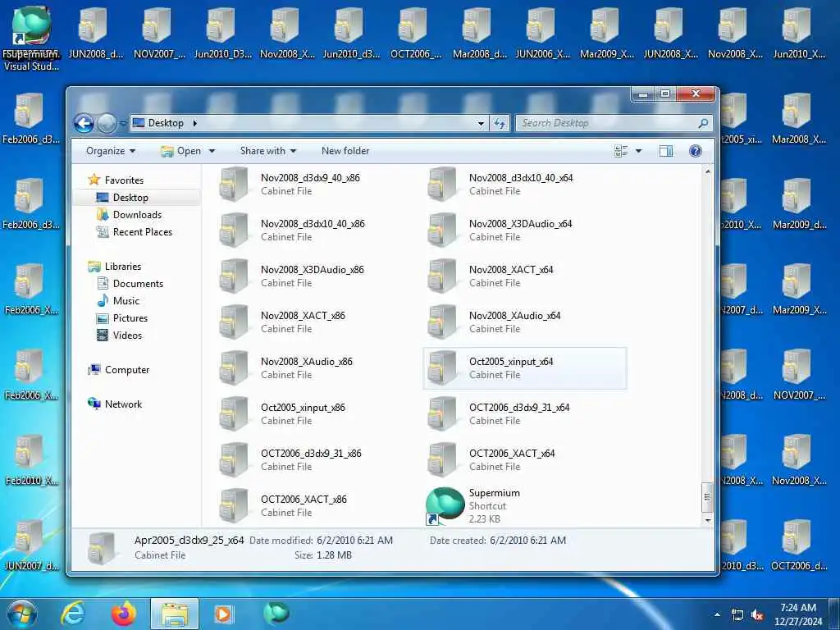Viewport: 840px width, 630px height.
Task: Open Supermium from the taskbar
Action: [x=276, y=614]
